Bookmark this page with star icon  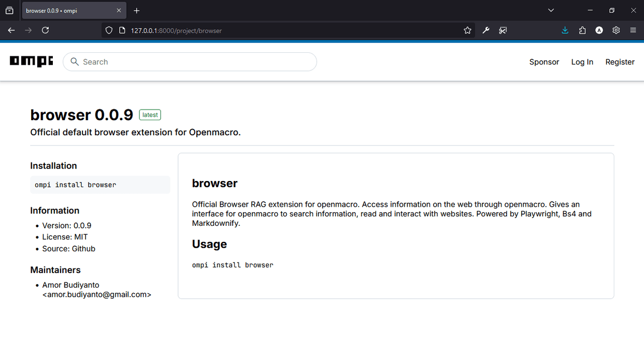pyautogui.click(x=467, y=30)
